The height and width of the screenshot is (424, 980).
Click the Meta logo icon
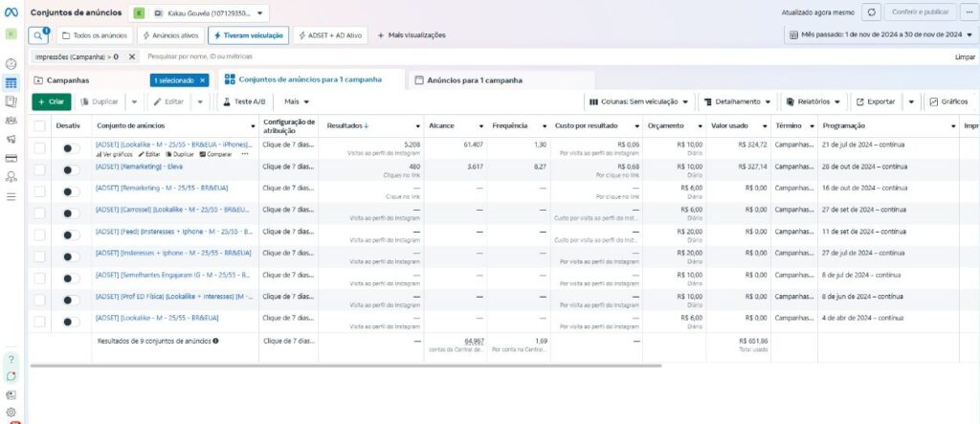tap(11, 11)
